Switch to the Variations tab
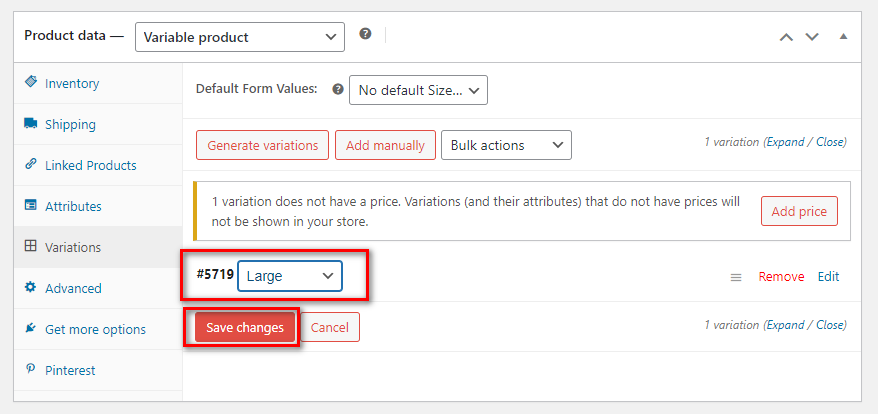878x414 pixels. coord(98,247)
